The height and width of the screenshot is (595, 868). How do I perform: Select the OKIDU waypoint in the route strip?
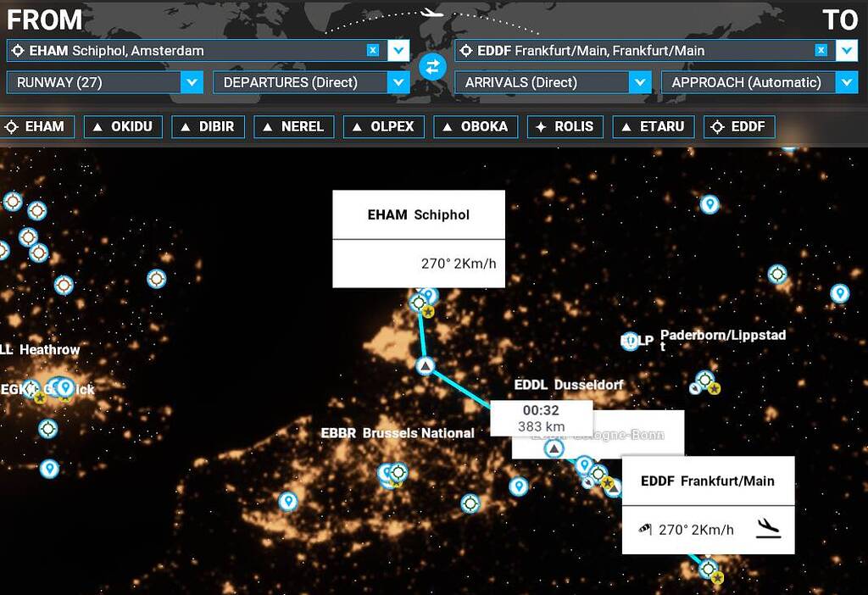121,126
